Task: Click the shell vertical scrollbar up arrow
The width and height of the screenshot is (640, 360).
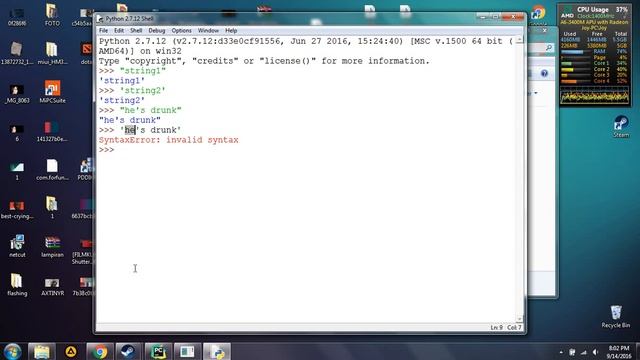Action: pos(519,40)
